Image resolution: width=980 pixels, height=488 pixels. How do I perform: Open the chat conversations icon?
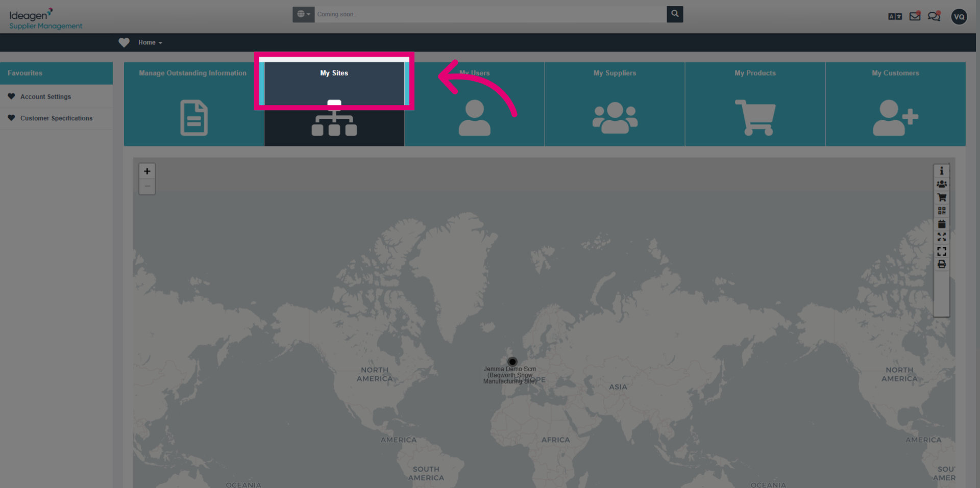point(934,16)
